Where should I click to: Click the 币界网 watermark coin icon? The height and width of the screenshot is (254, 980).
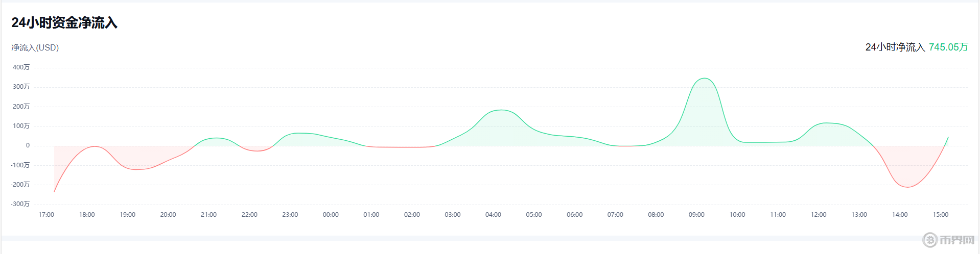click(930, 240)
